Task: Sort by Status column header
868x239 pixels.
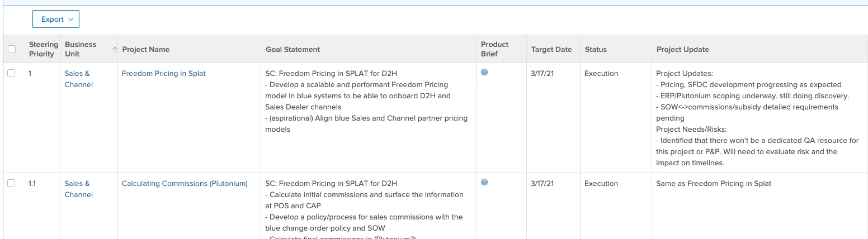Action: click(596, 49)
